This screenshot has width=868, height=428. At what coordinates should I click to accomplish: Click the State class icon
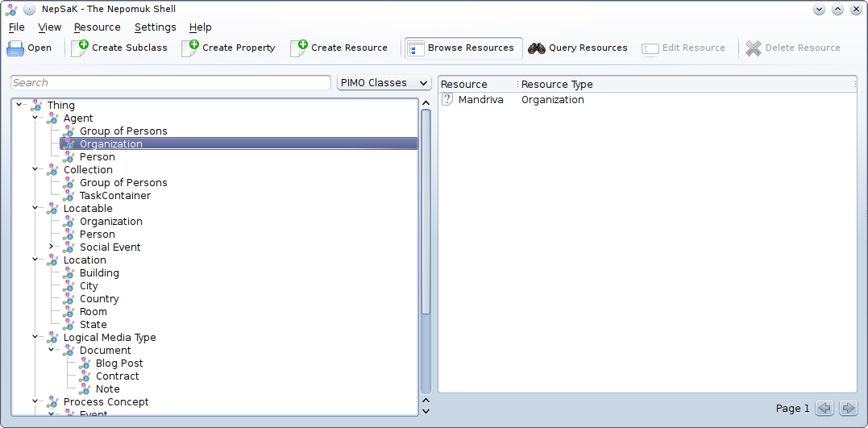pyautogui.click(x=69, y=325)
